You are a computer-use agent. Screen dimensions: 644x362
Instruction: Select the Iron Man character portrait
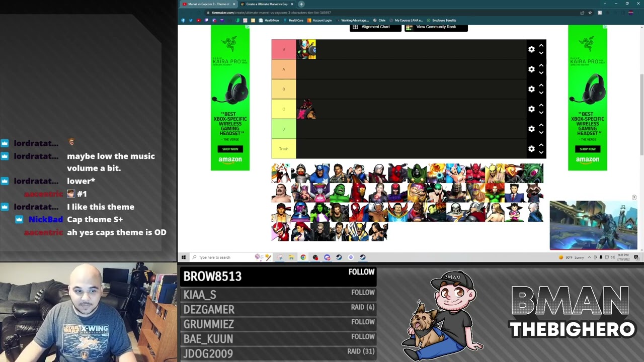tap(359, 193)
